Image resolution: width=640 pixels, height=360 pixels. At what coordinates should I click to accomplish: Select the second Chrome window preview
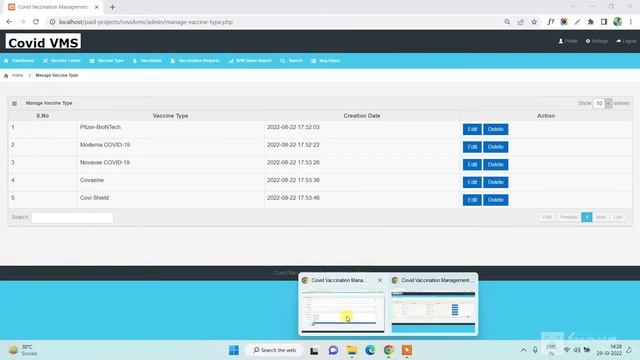(433, 304)
